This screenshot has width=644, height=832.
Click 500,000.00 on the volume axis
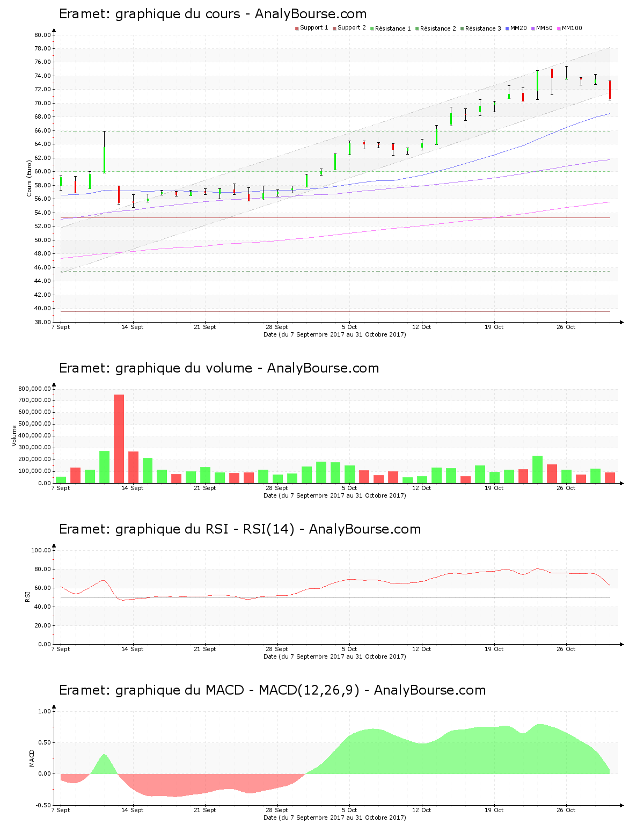pos(34,425)
